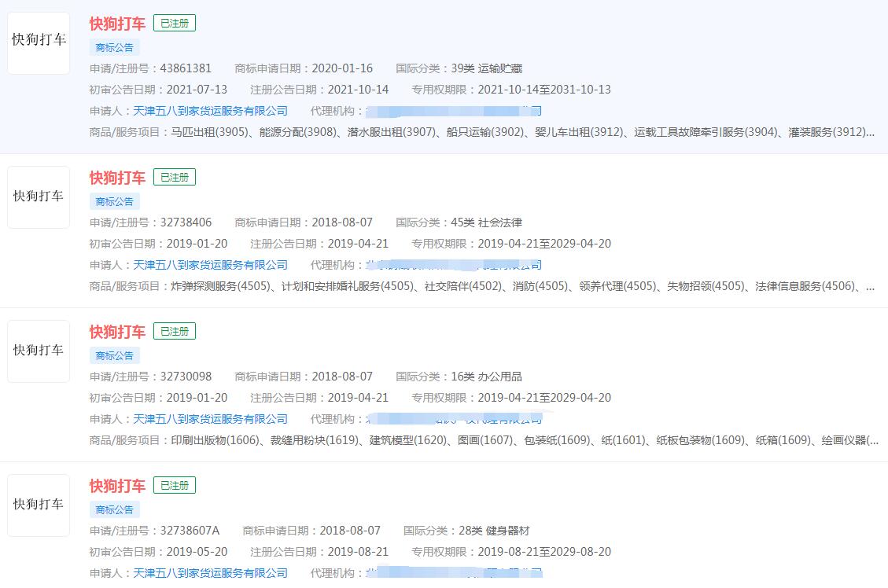Open the blurred agency link in the 32738607A entry
Screen dimensions: 888x588
point(454,573)
